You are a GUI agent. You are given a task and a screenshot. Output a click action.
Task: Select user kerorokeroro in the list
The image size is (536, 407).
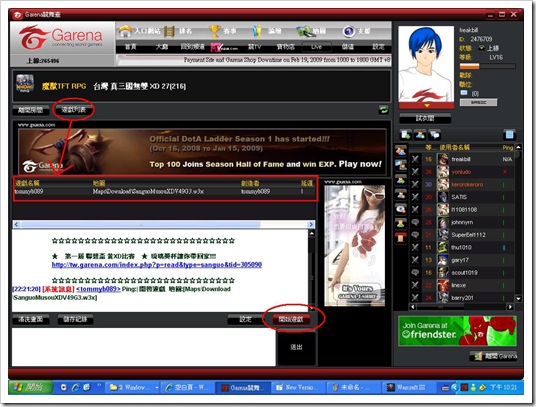click(462, 185)
